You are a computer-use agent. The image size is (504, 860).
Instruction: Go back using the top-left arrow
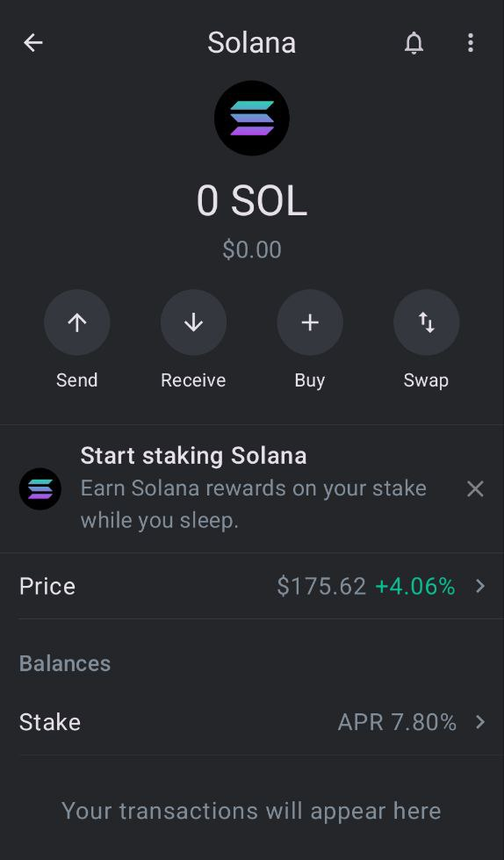click(x=32, y=43)
